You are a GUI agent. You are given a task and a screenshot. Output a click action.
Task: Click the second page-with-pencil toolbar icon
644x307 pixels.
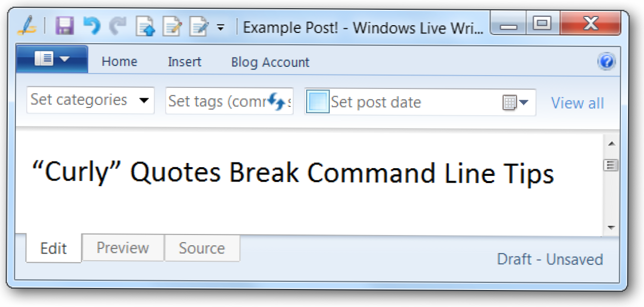click(x=171, y=26)
